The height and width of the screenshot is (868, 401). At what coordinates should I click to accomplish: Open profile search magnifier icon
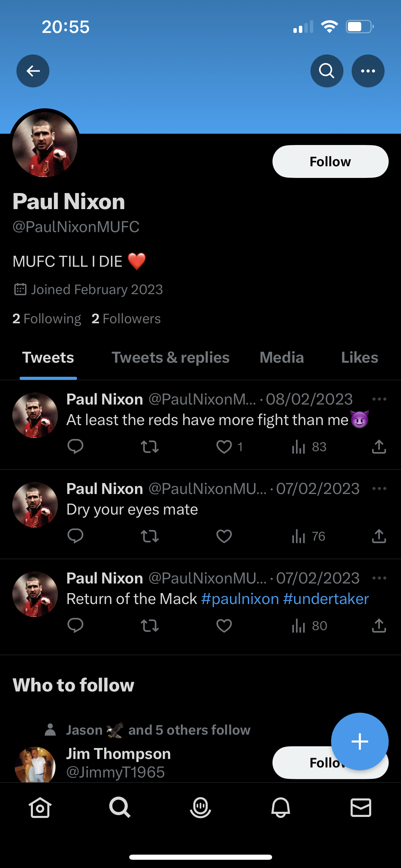(x=327, y=71)
